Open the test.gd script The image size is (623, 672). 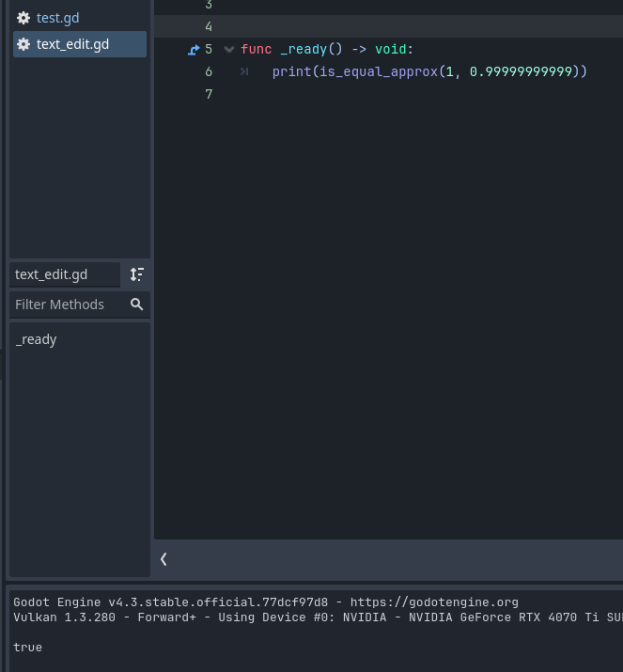(58, 18)
